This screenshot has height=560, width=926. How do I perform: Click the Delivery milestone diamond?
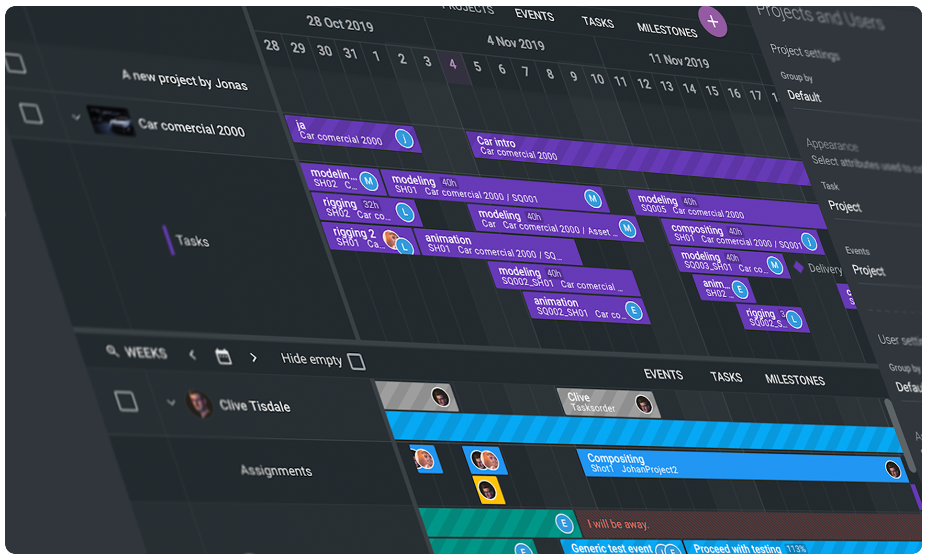point(798,267)
